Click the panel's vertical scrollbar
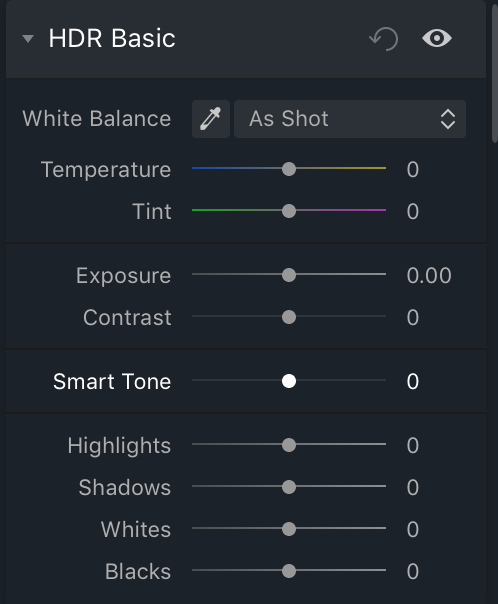 tap(495, 74)
